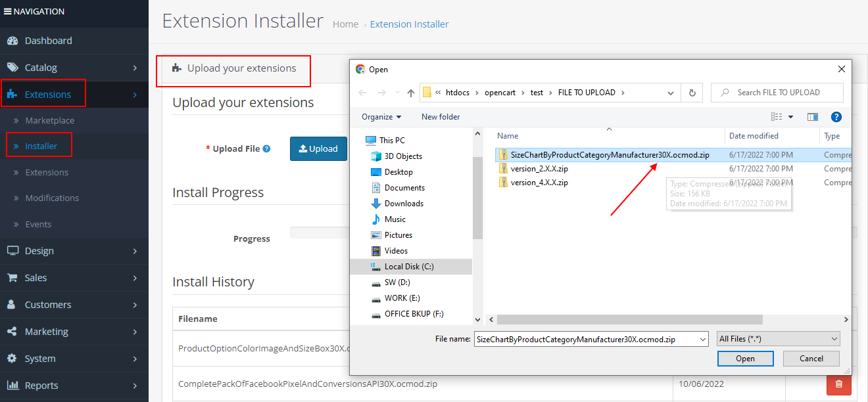
Task: Click the Upload File help icon
Action: [x=266, y=149]
